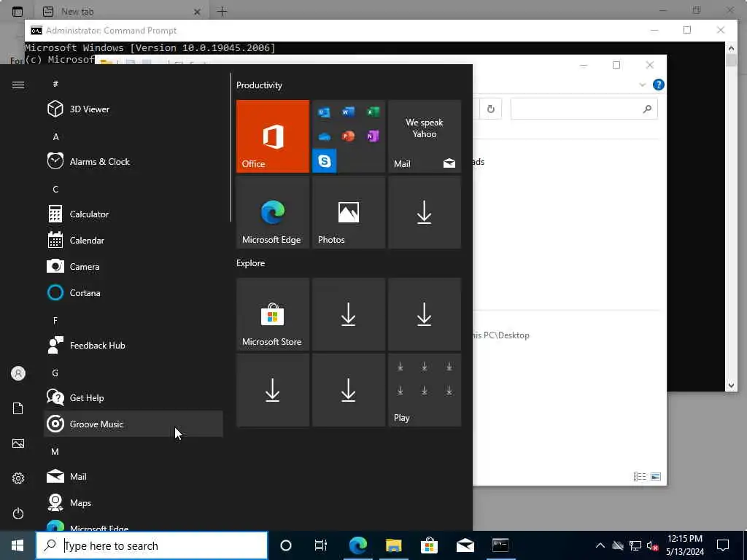Open Microsoft Store from taskbar
The height and width of the screenshot is (560, 747).
click(x=429, y=545)
